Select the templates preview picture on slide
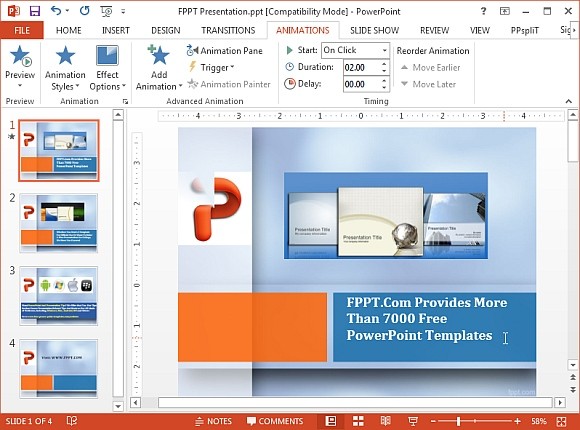This screenshot has height=430, width=580. [x=386, y=216]
